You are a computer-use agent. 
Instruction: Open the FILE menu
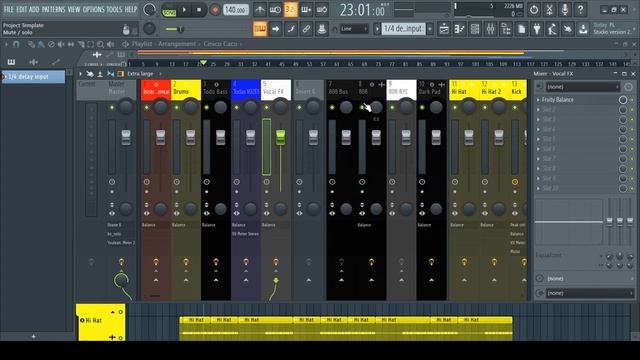point(8,9)
